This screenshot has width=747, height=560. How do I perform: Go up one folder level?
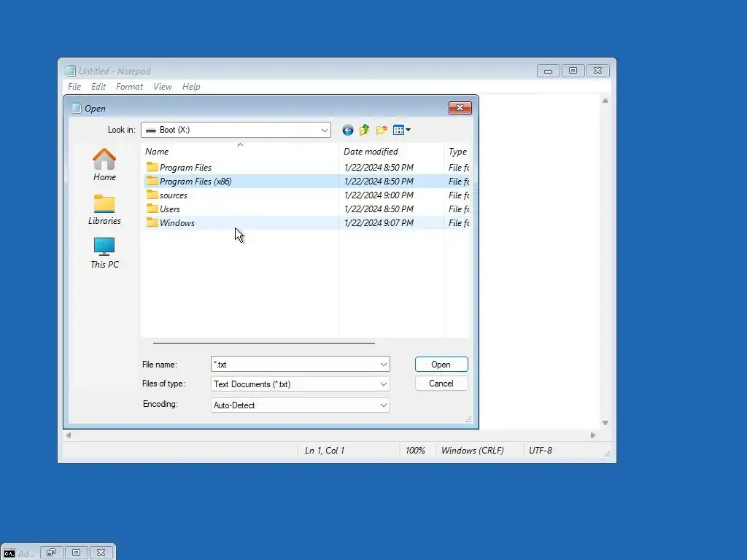click(365, 130)
